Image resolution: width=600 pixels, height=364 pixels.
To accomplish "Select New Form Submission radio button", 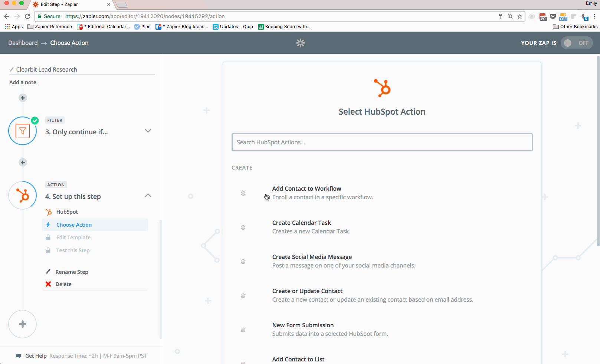I will (243, 330).
